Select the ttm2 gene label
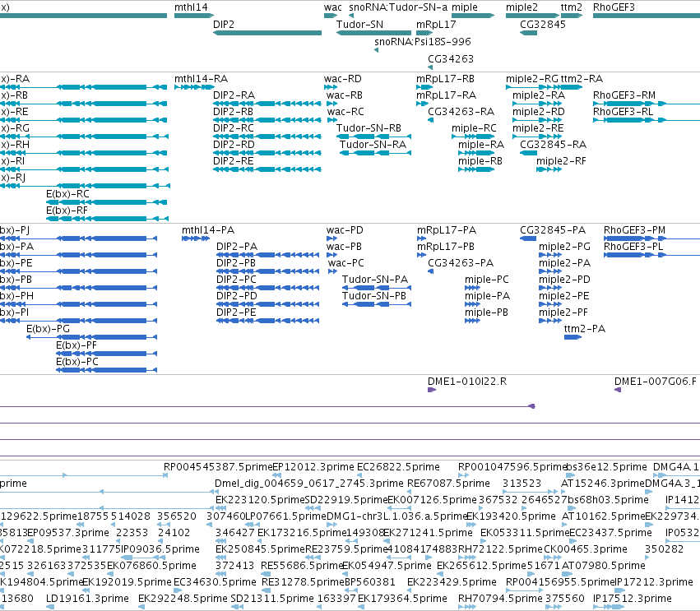This screenshot has width=700, height=611. point(572,7)
